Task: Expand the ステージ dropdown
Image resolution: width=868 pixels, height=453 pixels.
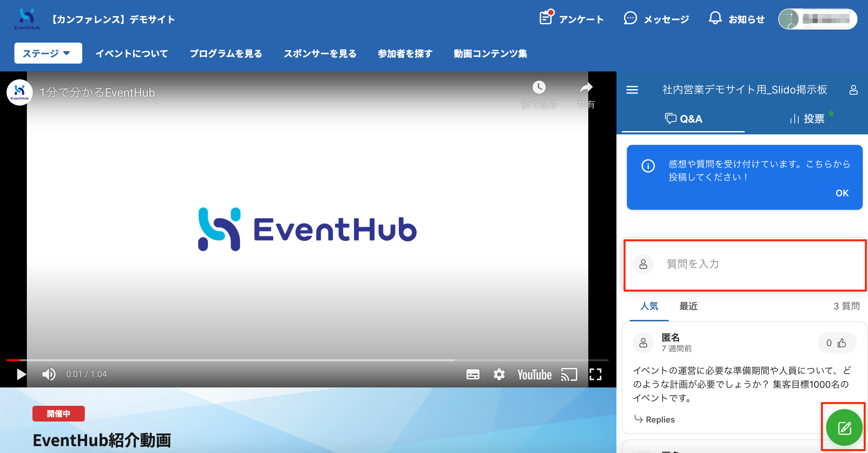Action: tap(48, 53)
